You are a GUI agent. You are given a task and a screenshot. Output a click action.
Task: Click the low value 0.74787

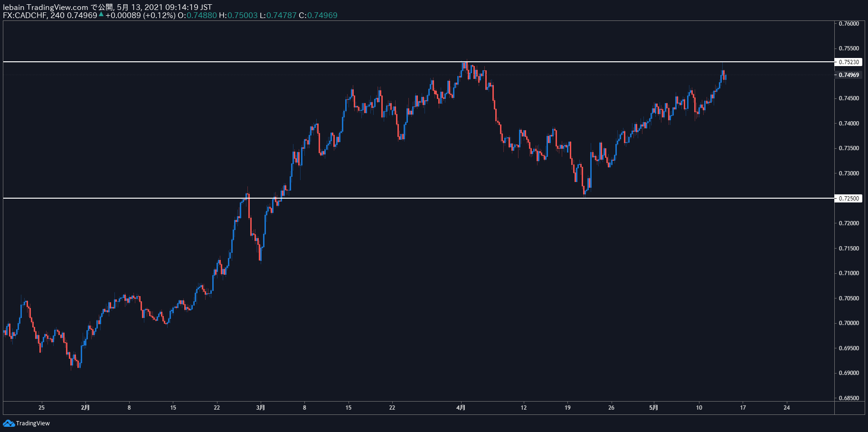[281, 15]
